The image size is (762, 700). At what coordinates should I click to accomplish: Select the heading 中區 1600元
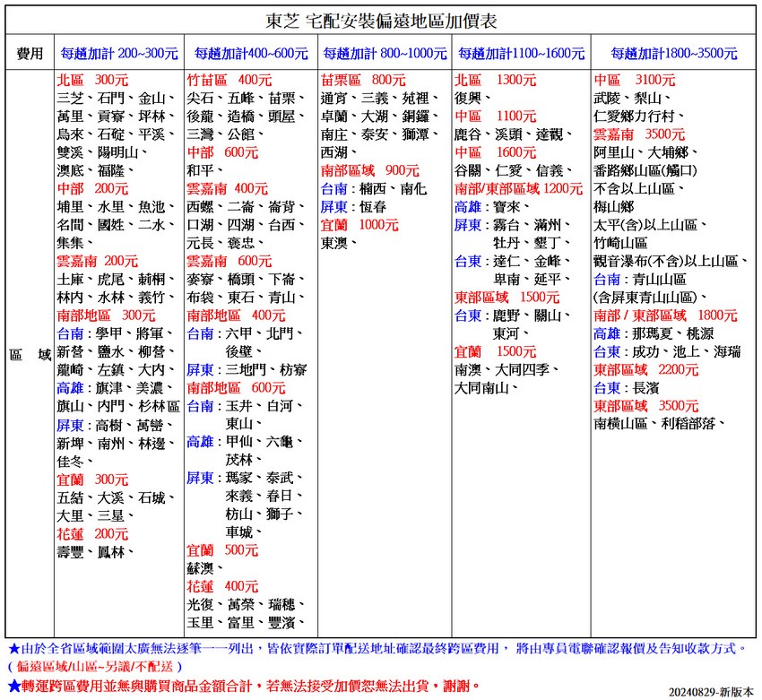point(495,152)
